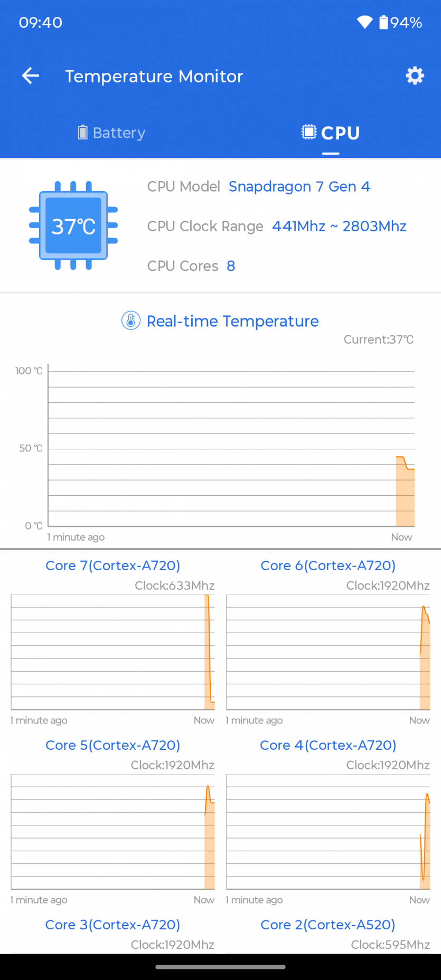This screenshot has height=980, width=441.
Task: Tap the thermometer icon beside Real-time Temperature
Action: pos(131,321)
